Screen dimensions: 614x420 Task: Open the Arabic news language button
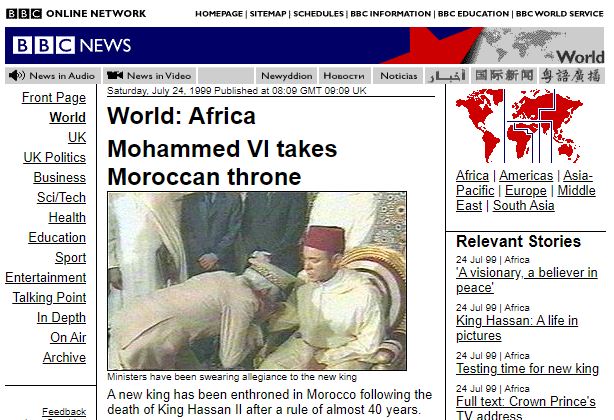pyautogui.click(x=447, y=76)
